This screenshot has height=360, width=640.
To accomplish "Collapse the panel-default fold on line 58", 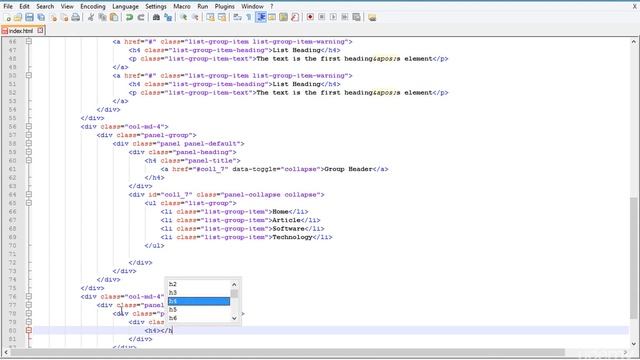I will click(x=29, y=143).
